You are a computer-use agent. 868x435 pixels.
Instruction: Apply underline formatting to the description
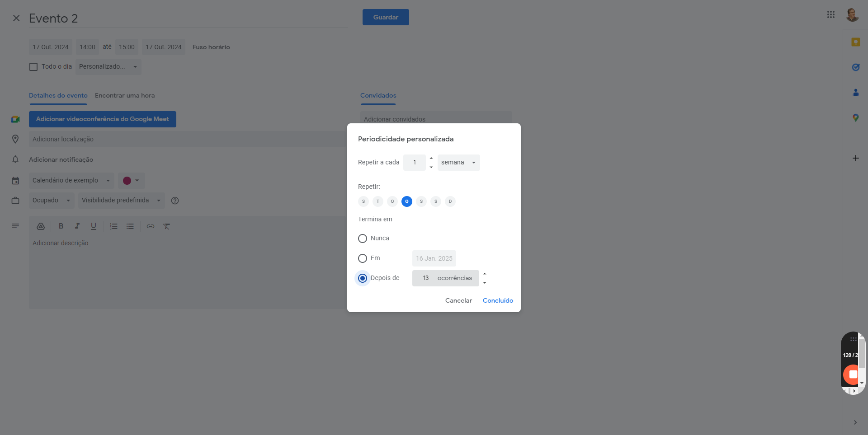pos(94,226)
